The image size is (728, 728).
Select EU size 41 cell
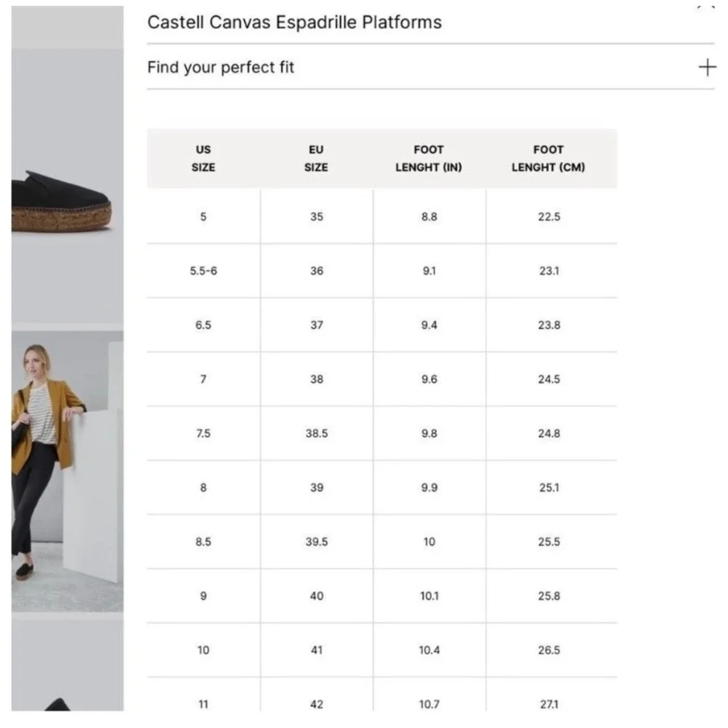[317, 650]
